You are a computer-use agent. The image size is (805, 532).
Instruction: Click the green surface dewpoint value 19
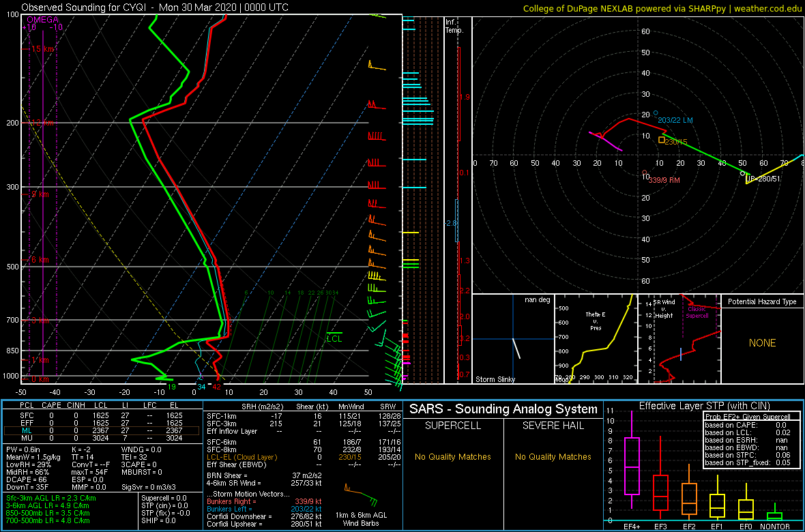[x=172, y=387]
